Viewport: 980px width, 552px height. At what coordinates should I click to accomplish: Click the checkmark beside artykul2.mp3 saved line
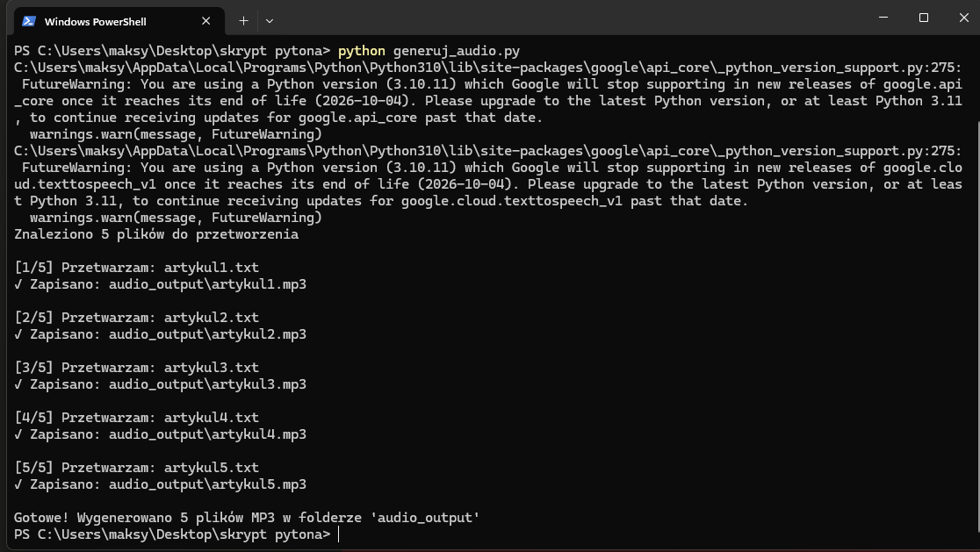[19, 333]
